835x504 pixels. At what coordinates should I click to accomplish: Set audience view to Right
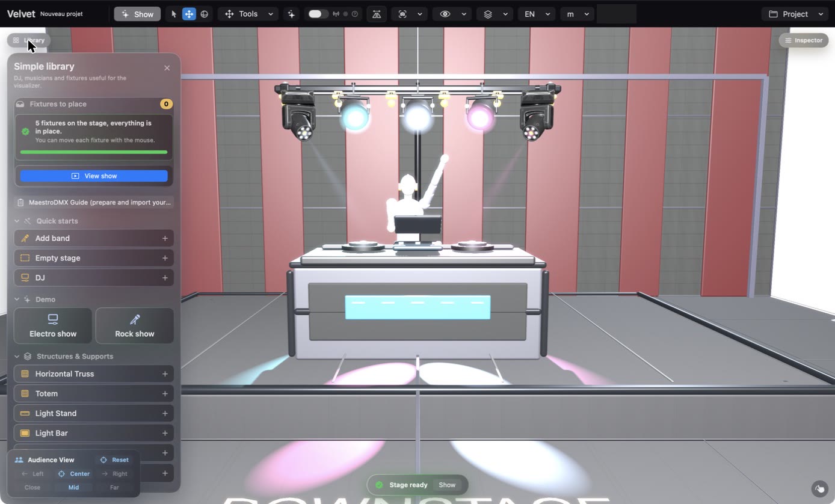pyautogui.click(x=114, y=474)
